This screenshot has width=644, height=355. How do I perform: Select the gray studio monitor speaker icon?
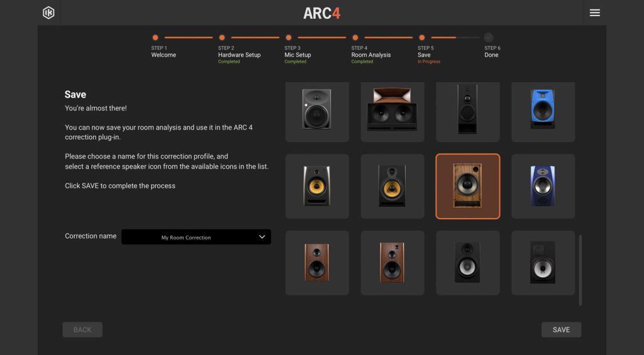click(x=317, y=110)
